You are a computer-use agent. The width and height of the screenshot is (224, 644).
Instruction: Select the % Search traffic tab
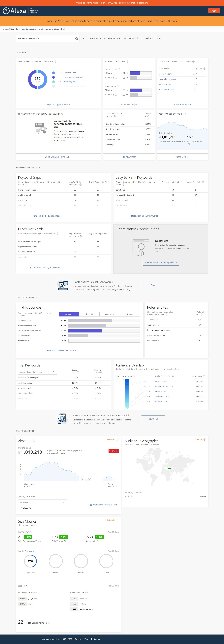[x=69, y=314]
